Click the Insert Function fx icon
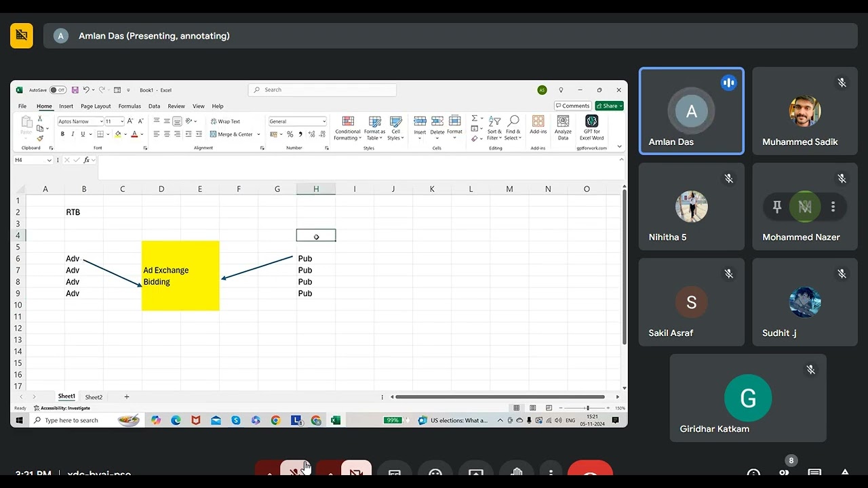This screenshot has width=868, height=488. [x=87, y=160]
